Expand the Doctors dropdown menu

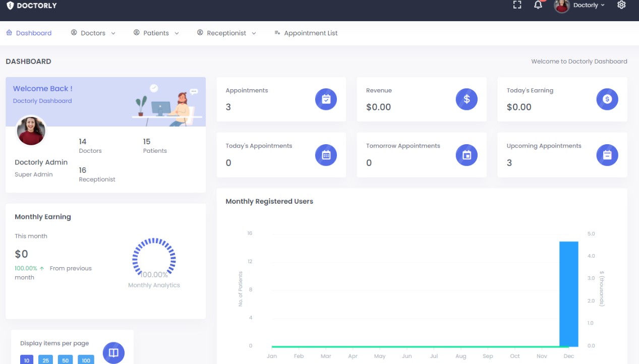[x=93, y=33]
